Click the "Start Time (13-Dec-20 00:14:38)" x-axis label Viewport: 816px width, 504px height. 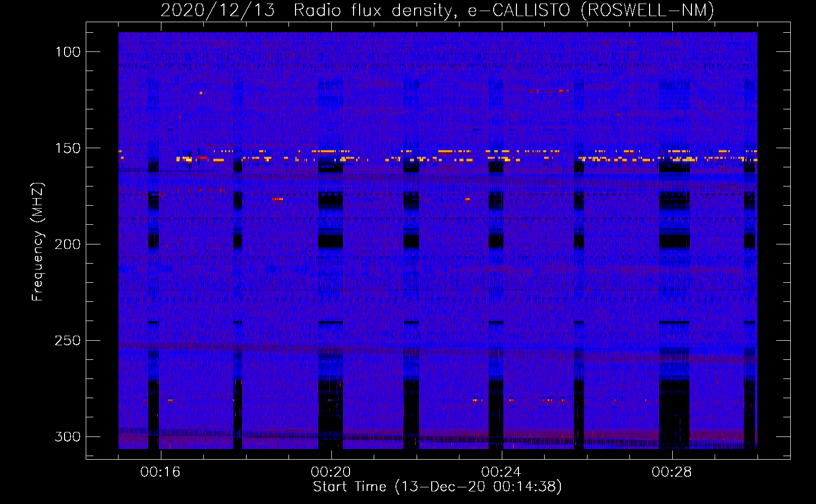pos(437,487)
